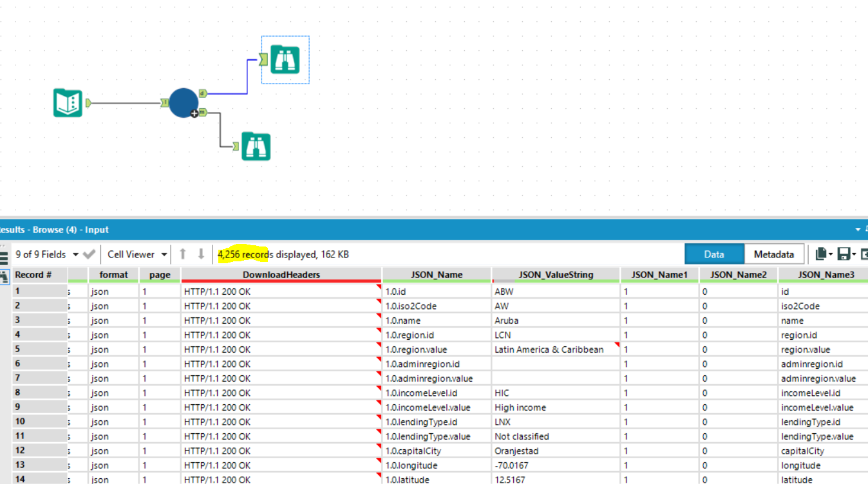Click the 'Aruba' value cell
Image resolution: width=868 pixels, height=484 pixels.
tap(556, 321)
